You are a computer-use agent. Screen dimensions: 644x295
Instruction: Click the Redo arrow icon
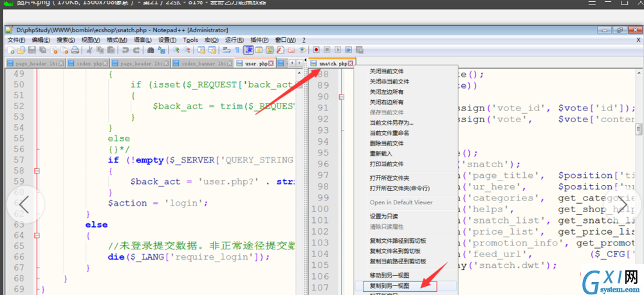(x=136, y=50)
